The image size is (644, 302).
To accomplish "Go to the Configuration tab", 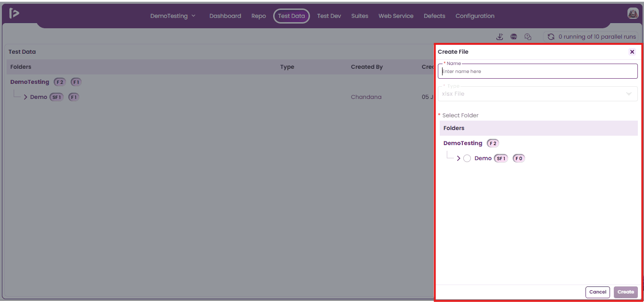I will tap(475, 16).
